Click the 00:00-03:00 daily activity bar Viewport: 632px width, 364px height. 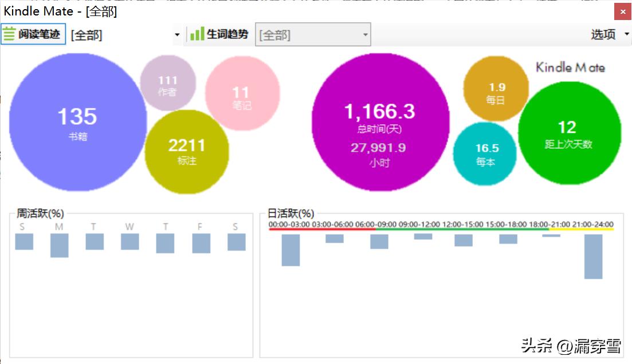tap(291, 250)
